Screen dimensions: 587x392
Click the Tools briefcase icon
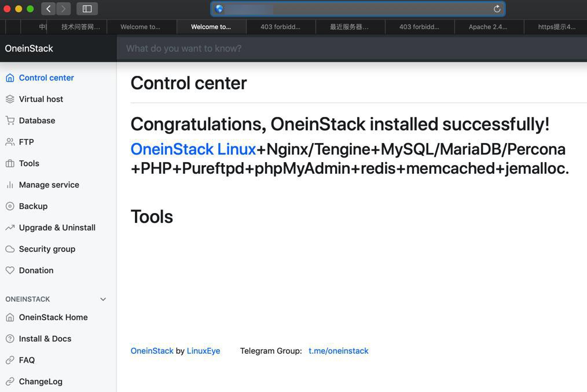(10, 163)
